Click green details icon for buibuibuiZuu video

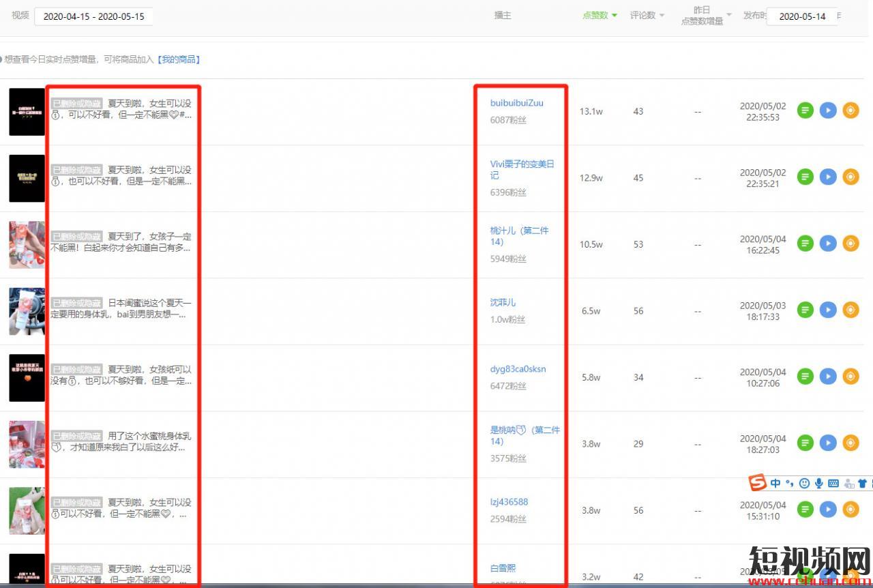pos(805,111)
